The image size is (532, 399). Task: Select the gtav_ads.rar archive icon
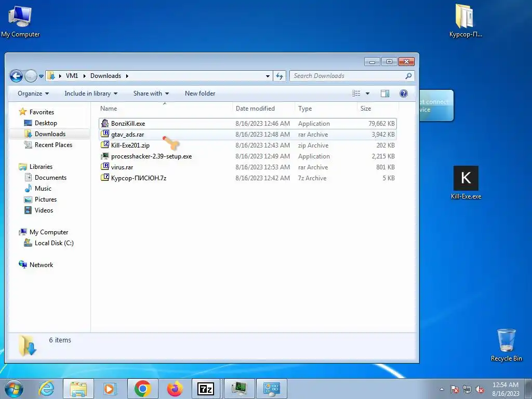click(x=105, y=135)
